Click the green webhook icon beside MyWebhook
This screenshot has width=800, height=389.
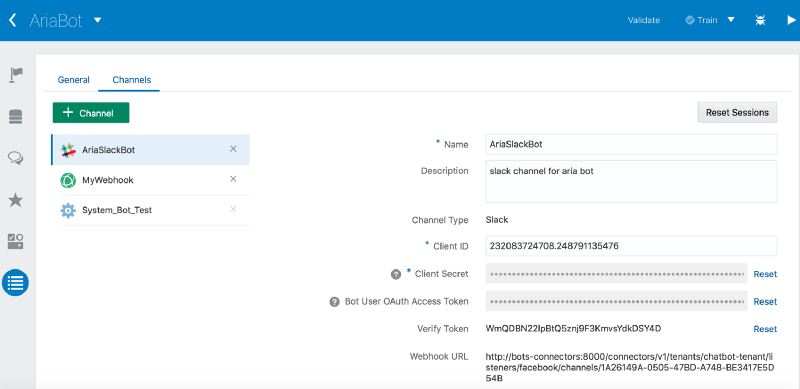click(x=68, y=180)
